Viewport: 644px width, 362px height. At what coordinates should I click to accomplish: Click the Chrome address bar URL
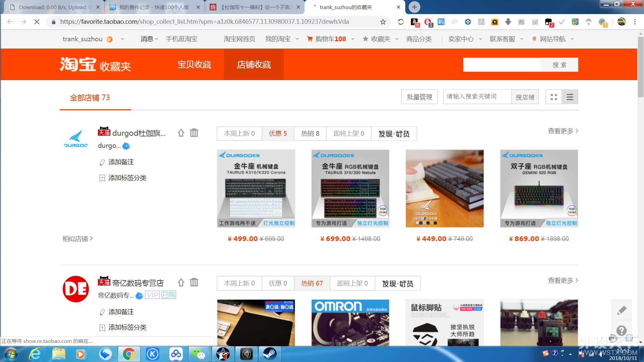click(x=205, y=22)
